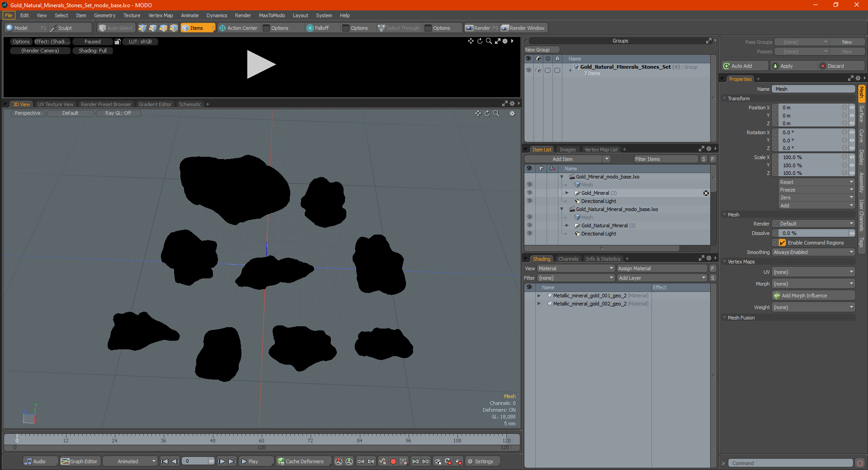Remove Gold_Mineral item with X icon
Image resolution: width=868 pixels, height=470 pixels.
coord(706,193)
